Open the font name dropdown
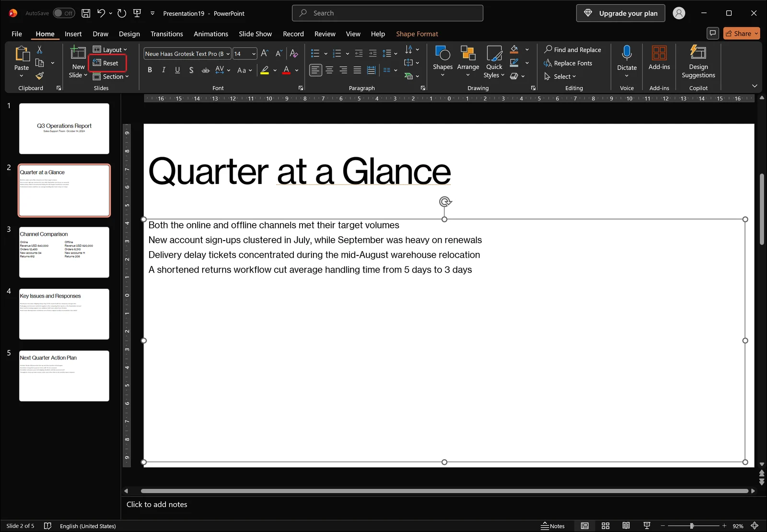Viewport: 767px width, 532px height. pyautogui.click(x=228, y=54)
